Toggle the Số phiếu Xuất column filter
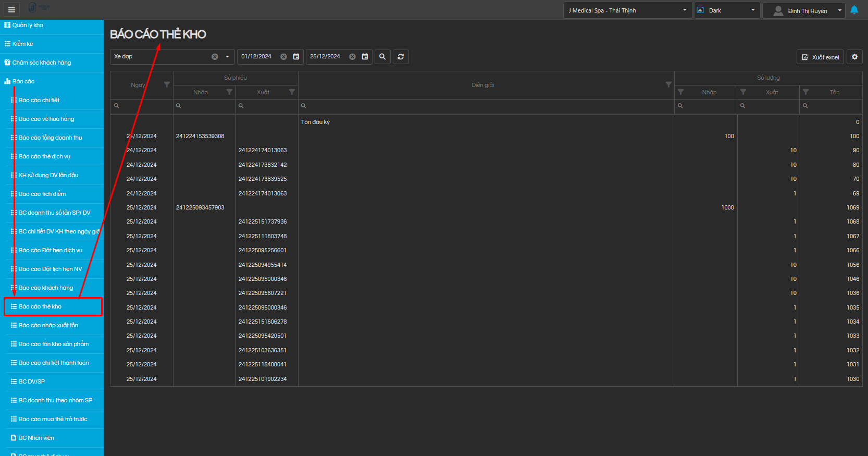This screenshot has width=868, height=456. 292,92
